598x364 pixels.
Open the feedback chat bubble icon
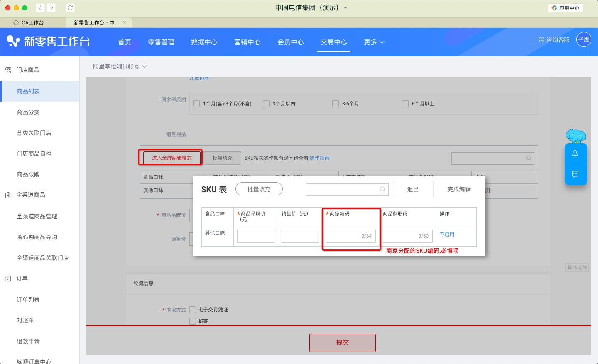pos(575,174)
